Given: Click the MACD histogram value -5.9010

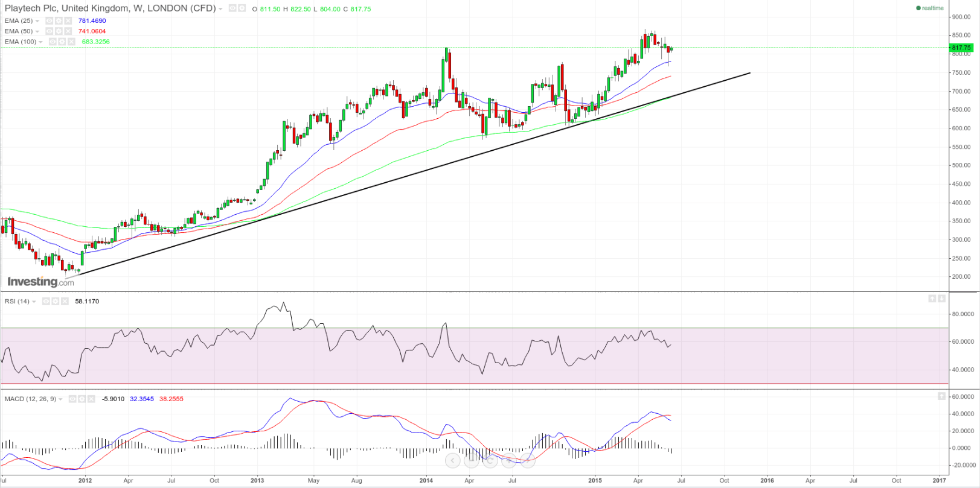Looking at the screenshot, I should tap(113, 399).
